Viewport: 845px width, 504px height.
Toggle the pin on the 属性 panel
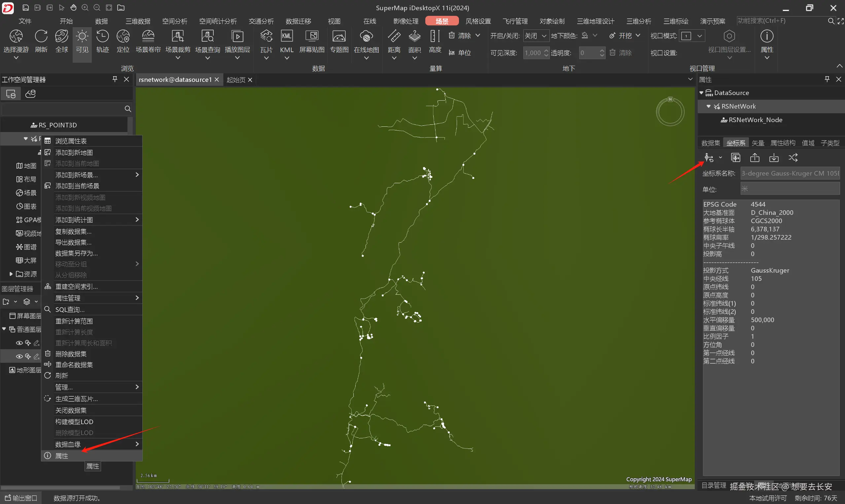pos(827,79)
